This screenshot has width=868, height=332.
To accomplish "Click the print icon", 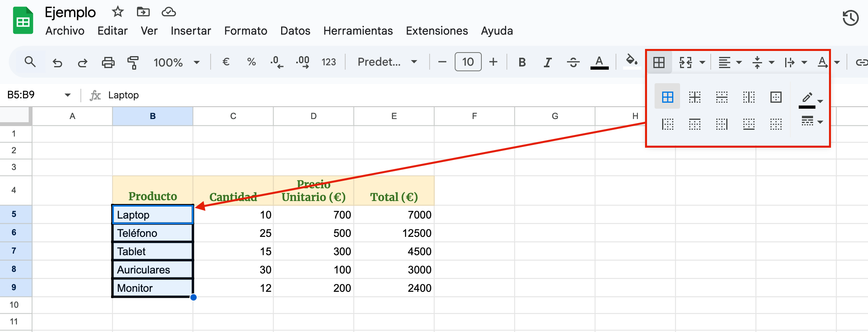I will [108, 62].
